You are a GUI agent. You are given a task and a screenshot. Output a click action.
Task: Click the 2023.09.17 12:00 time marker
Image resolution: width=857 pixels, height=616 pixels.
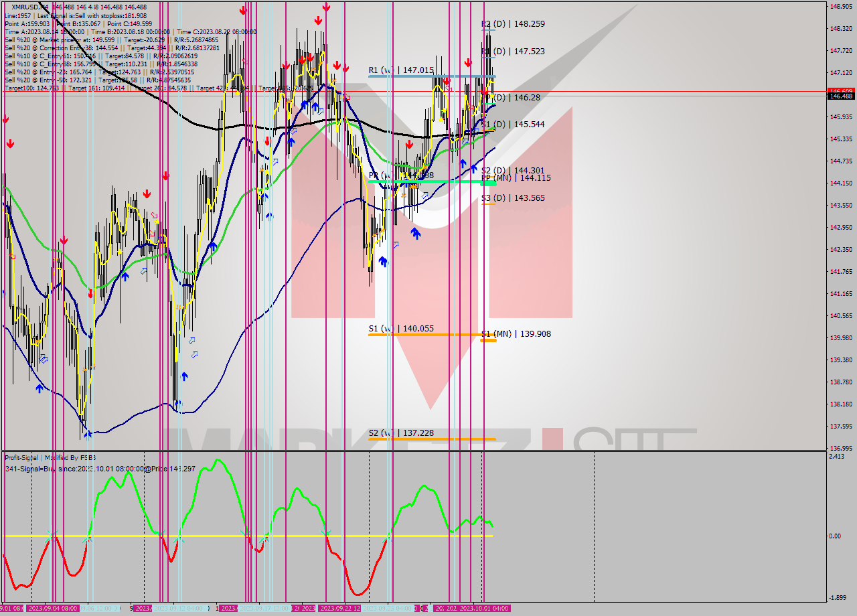(264, 608)
